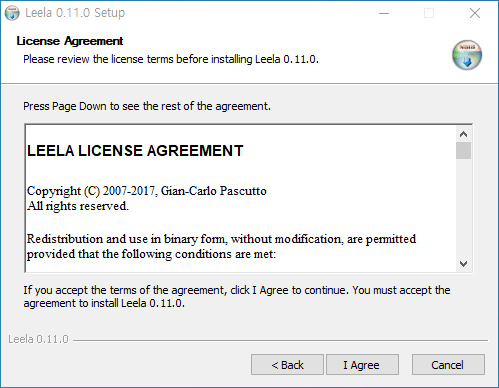Click the license text scrollbar thumb

coord(463,151)
